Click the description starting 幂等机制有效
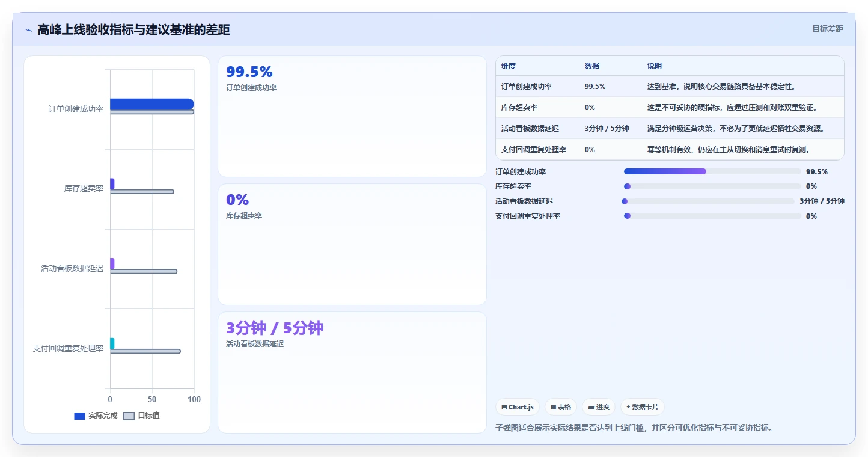 click(729, 150)
